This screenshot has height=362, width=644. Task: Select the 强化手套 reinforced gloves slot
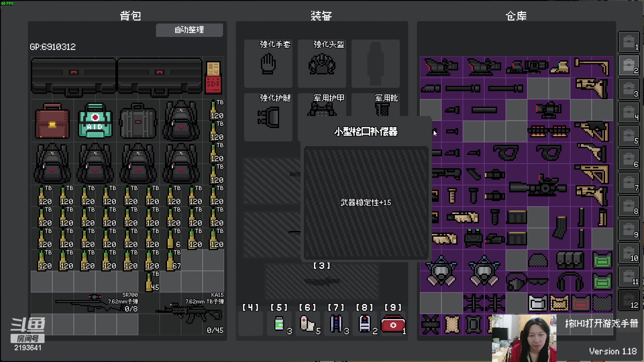[268, 64]
